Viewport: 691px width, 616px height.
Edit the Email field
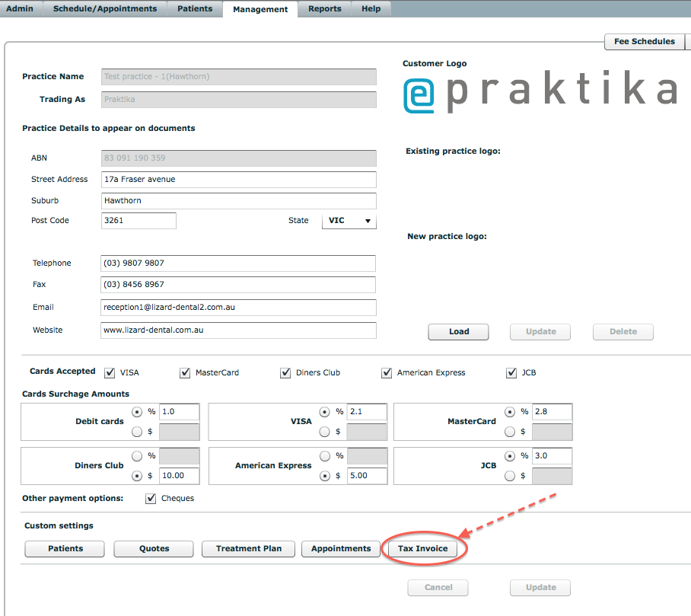(238, 308)
